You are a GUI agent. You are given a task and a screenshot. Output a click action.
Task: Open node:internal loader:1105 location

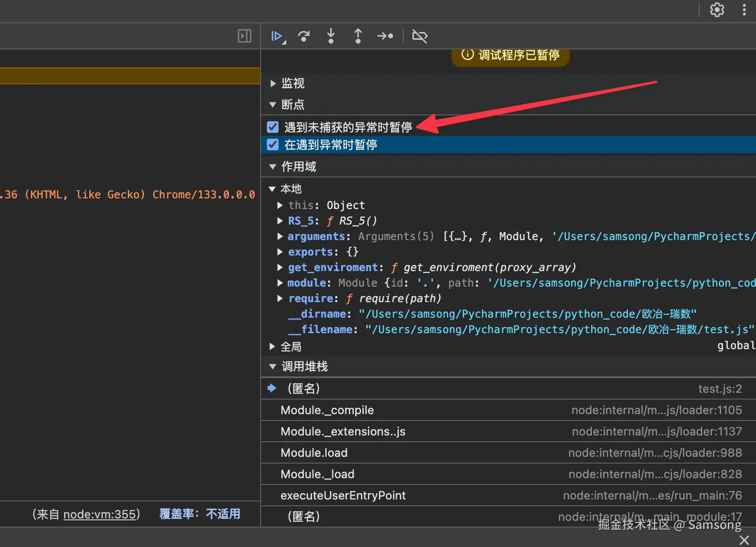657,410
